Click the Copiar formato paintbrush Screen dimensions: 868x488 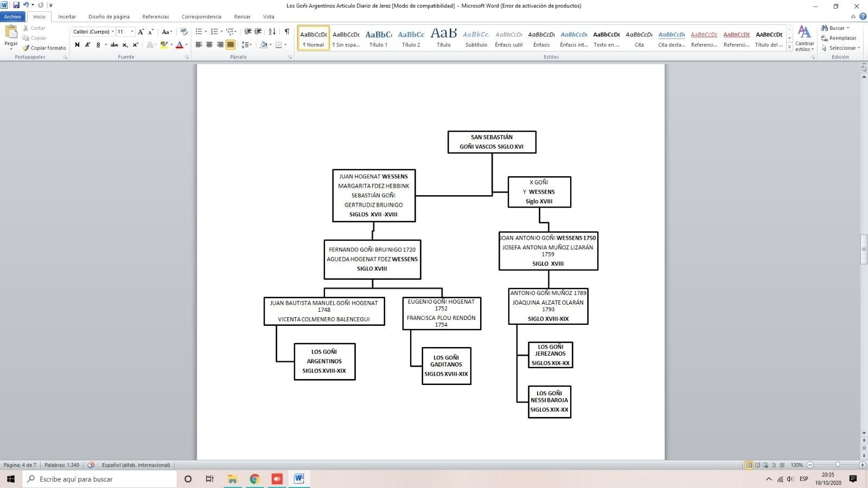pos(44,48)
